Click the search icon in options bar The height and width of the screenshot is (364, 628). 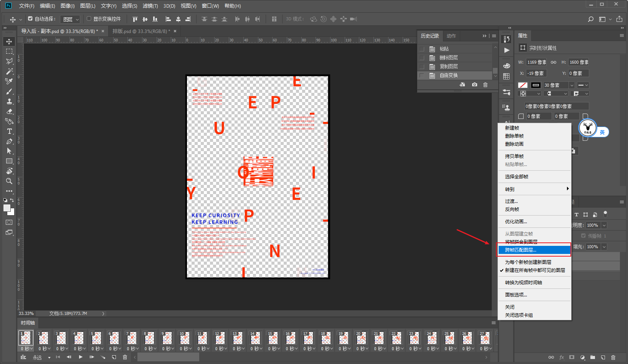(x=591, y=19)
